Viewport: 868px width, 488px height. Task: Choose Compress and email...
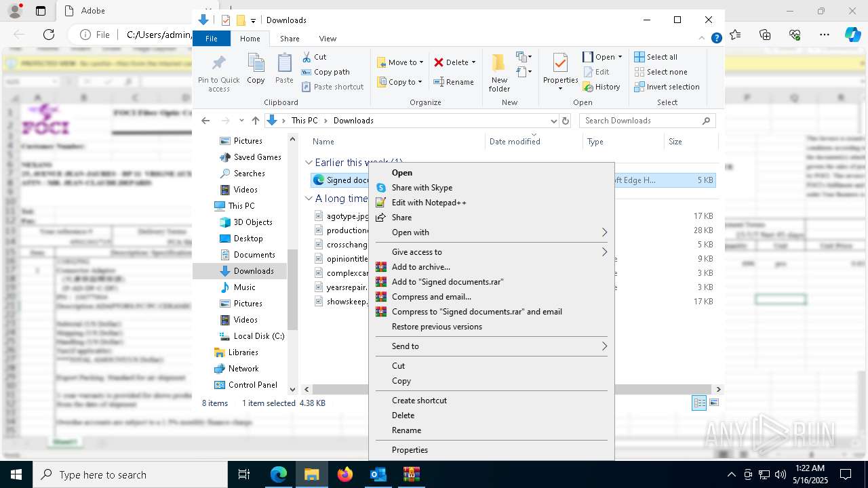tap(492, 297)
